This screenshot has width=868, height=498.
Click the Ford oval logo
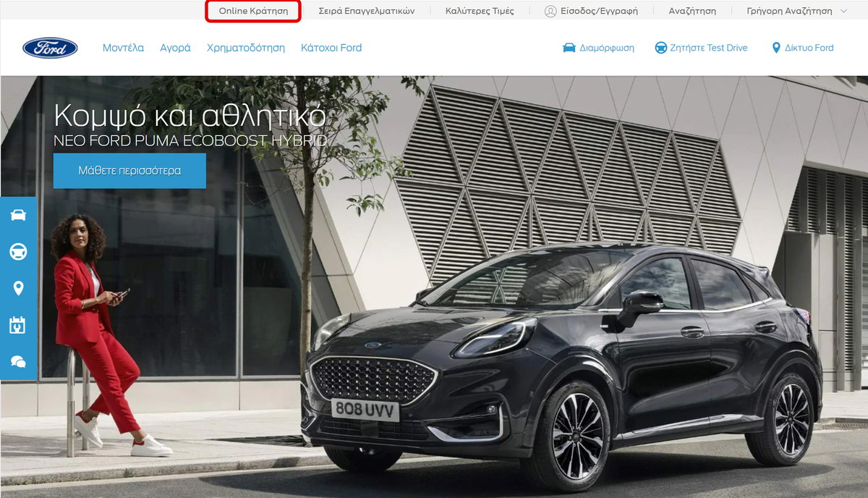50,48
